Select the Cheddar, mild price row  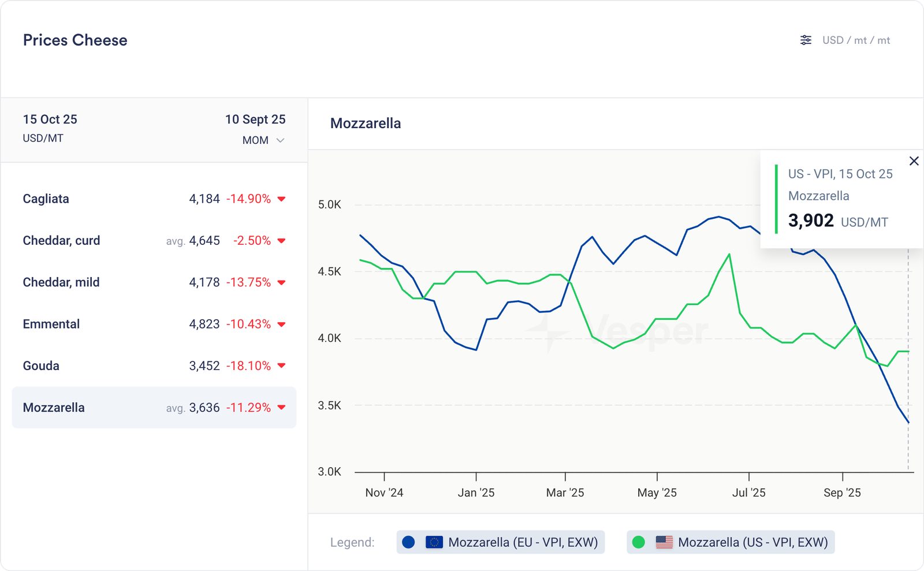(154, 282)
